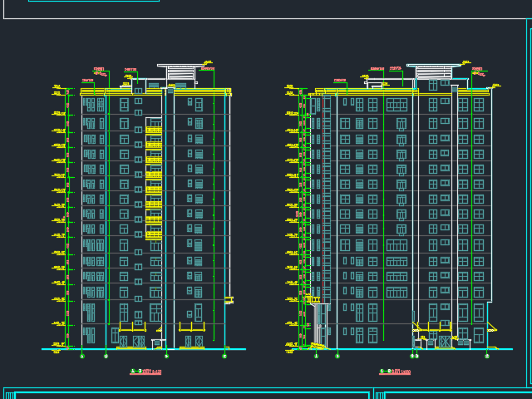Click the rightmost grid axis bubble of left elevation
This screenshot has width=532, height=399.
point(224,356)
